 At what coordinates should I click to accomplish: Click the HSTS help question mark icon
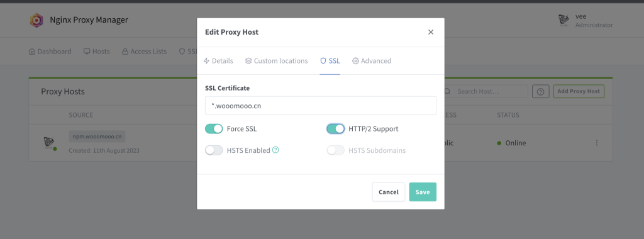click(x=275, y=150)
